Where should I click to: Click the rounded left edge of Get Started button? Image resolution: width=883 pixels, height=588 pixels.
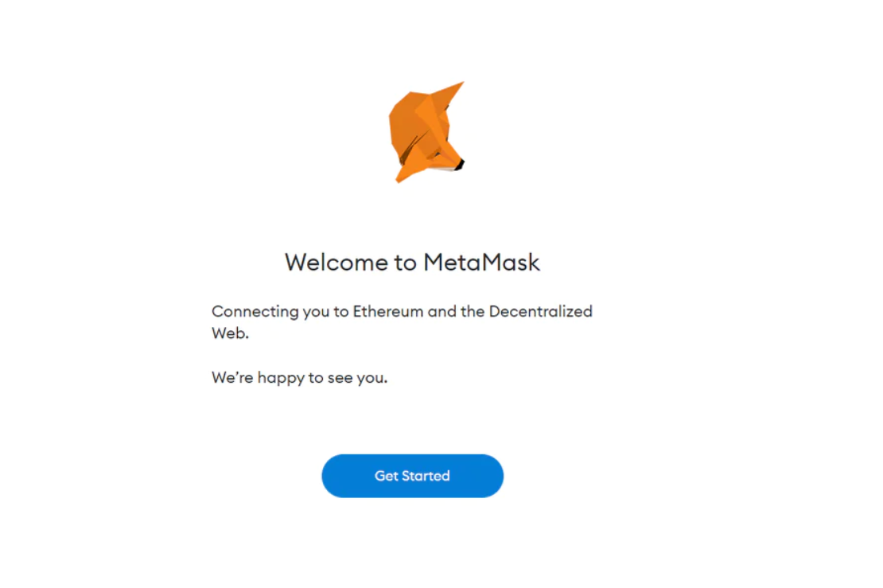click(x=333, y=476)
